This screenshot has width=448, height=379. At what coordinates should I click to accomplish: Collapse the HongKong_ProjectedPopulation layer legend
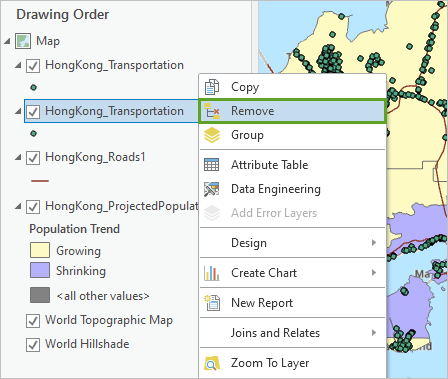click(18, 206)
